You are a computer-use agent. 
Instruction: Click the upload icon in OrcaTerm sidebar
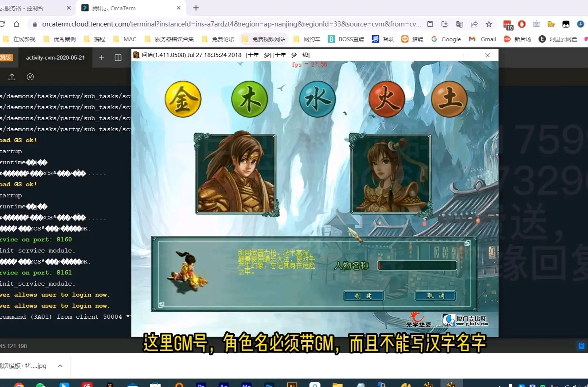point(11,77)
